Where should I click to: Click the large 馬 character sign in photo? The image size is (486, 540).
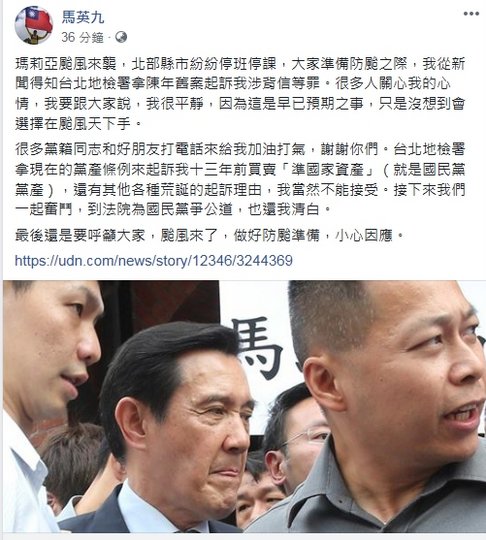point(259,346)
